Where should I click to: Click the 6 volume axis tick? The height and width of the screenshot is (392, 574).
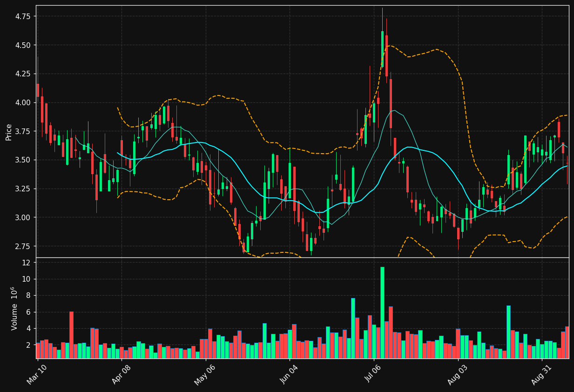click(x=29, y=312)
